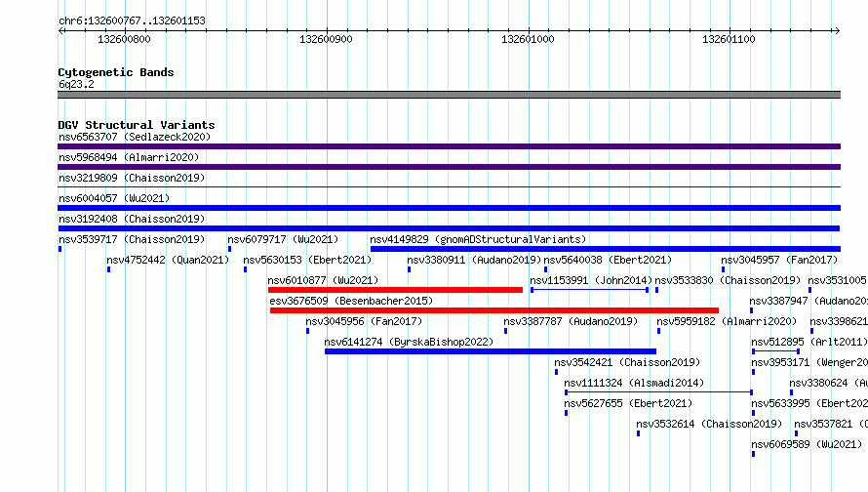Click the nsv512895 span glyph
Viewport: 868px width, 492px height.
[x=775, y=351]
